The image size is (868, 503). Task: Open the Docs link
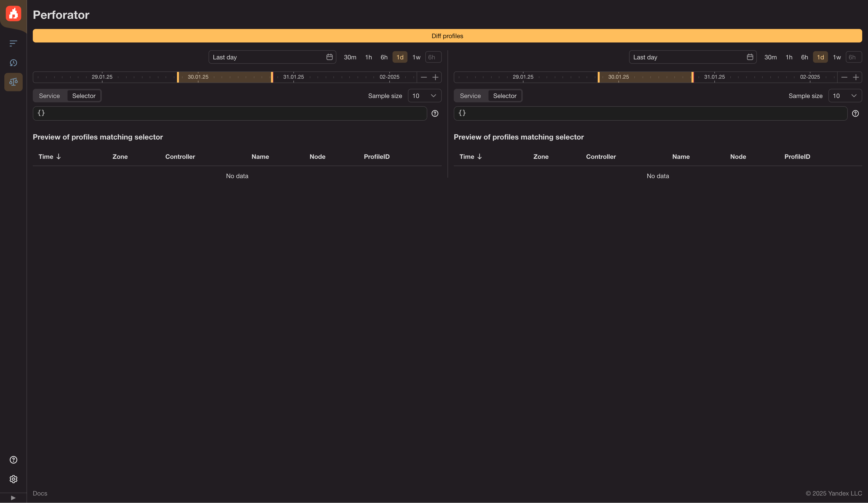click(40, 493)
